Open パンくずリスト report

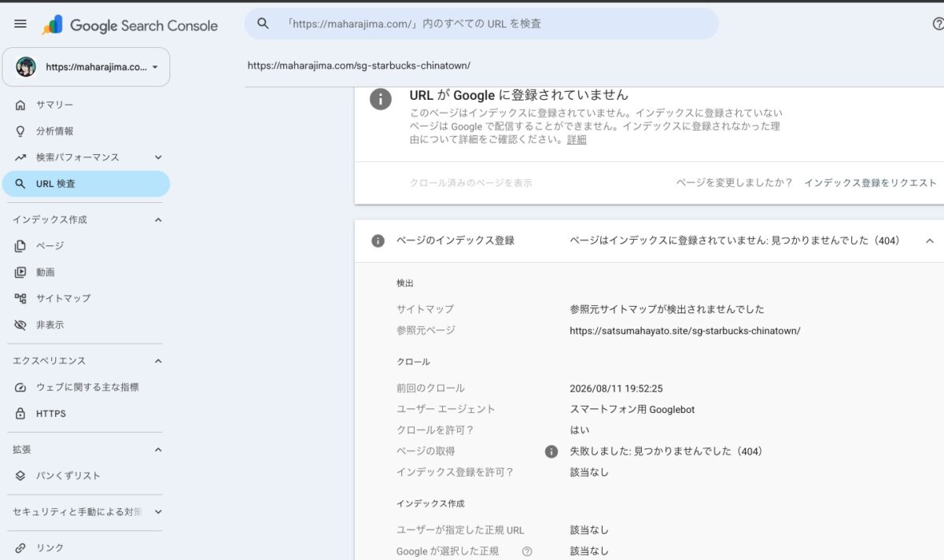point(85,476)
